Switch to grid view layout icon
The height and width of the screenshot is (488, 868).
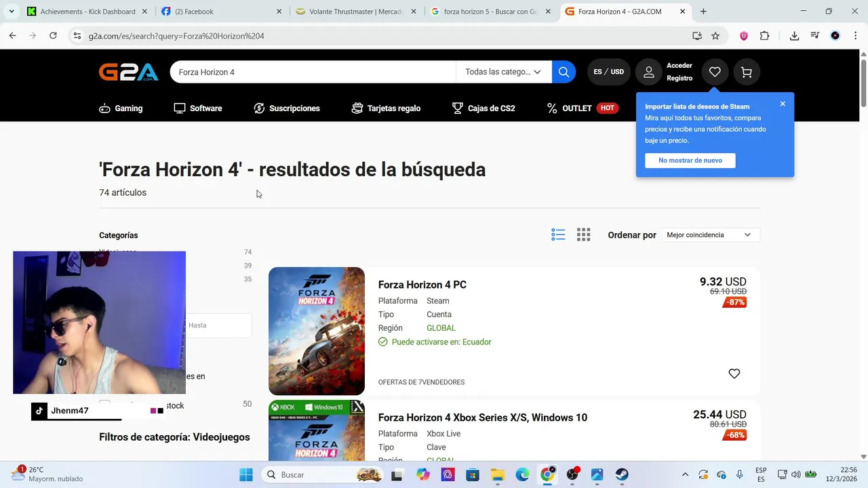point(584,235)
